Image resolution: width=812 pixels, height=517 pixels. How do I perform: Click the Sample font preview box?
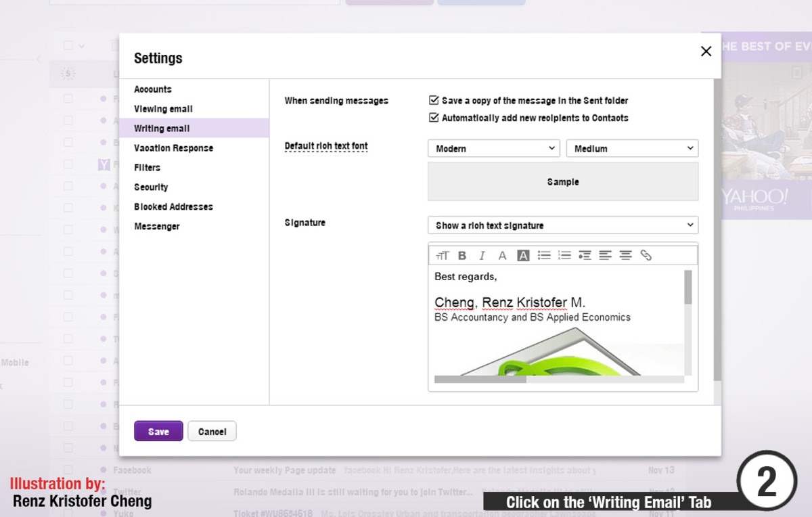click(563, 181)
